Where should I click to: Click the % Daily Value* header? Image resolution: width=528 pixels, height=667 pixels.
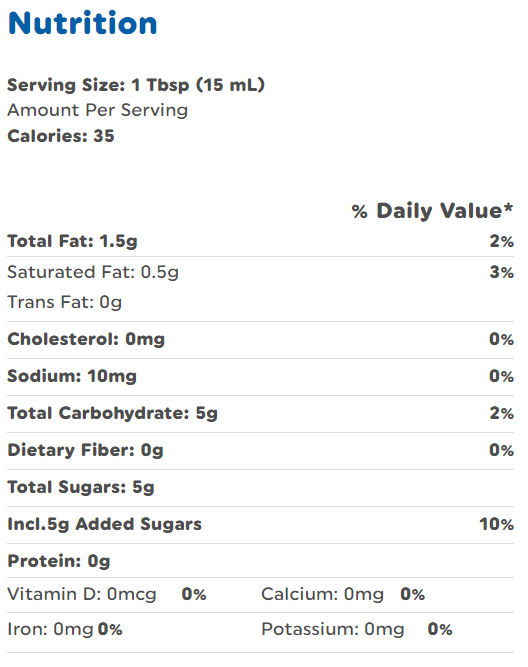pos(432,211)
